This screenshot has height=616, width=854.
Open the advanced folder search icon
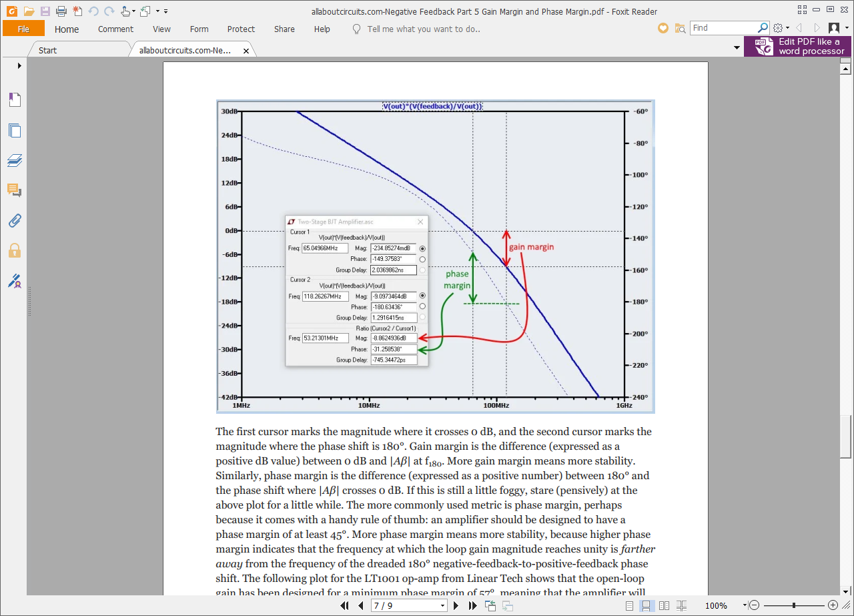coord(680,28)
